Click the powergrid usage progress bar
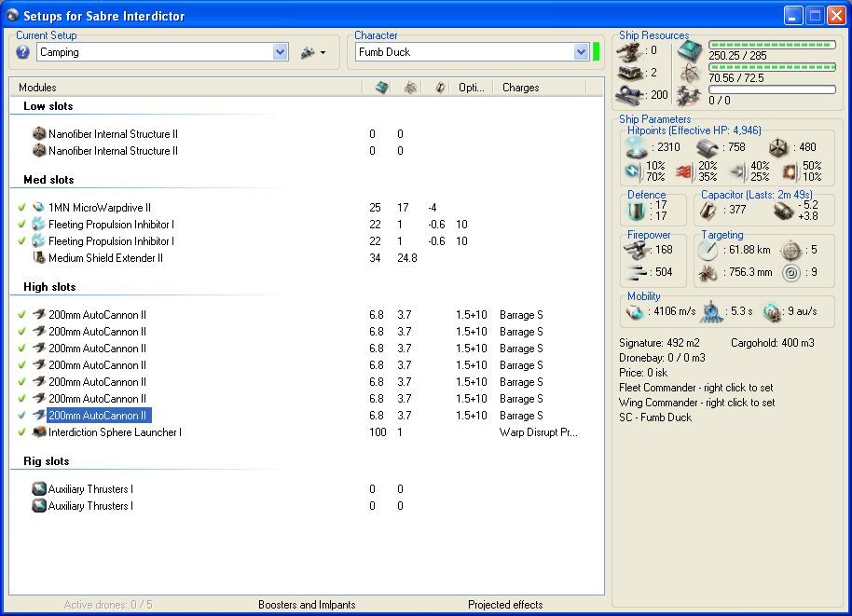Image resolution: width=852 pixels, height=616 pixels. click(x=772, y=67)
